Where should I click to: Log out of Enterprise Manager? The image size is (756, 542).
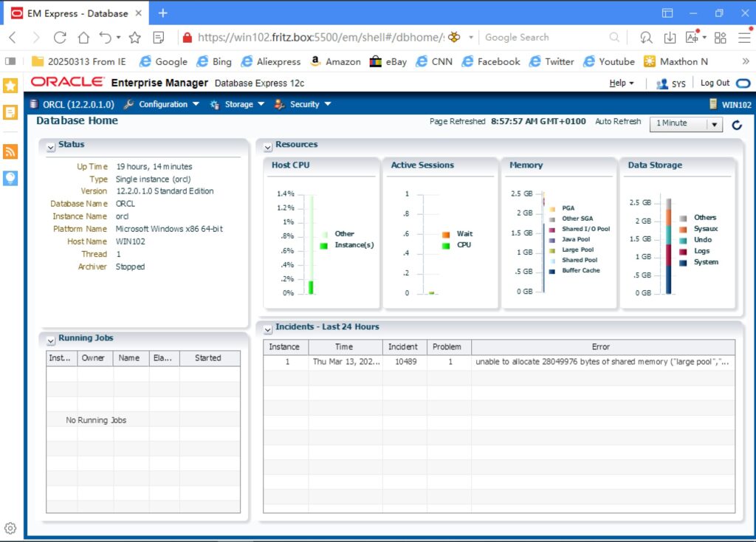click(715, 83)
